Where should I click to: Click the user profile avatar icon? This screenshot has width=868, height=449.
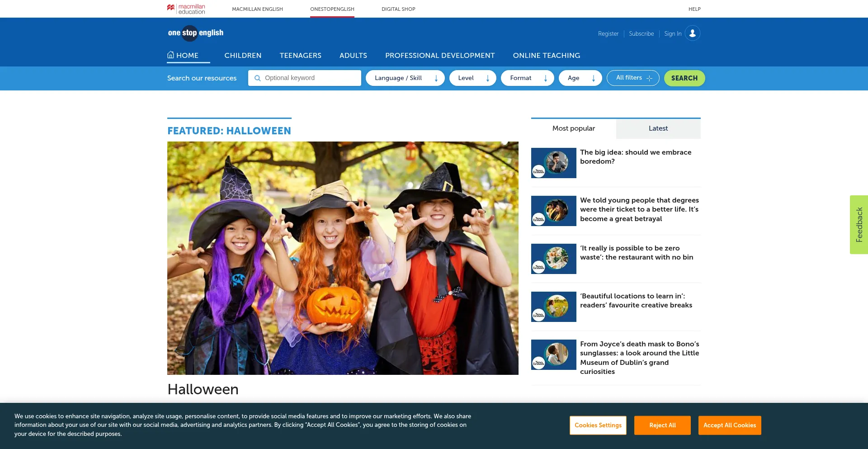(692, 33)
